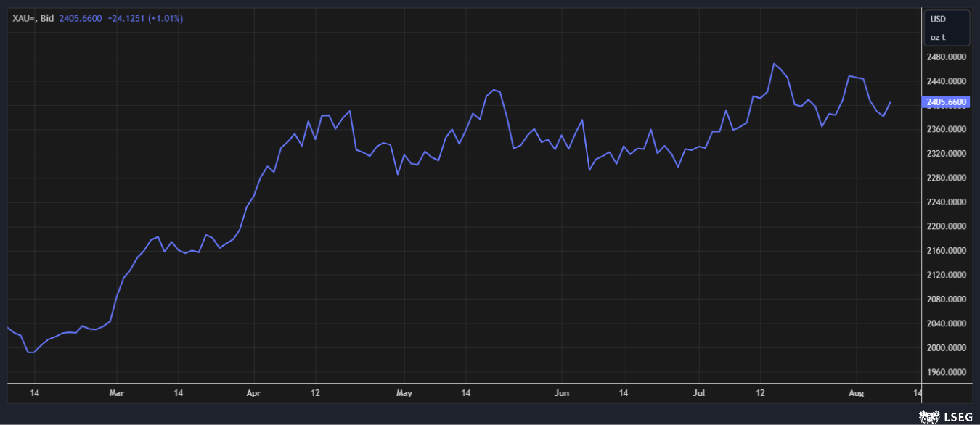
Task: Pick the Aug label on time axis
Action: pyautogui.click(x=857, y=393)
